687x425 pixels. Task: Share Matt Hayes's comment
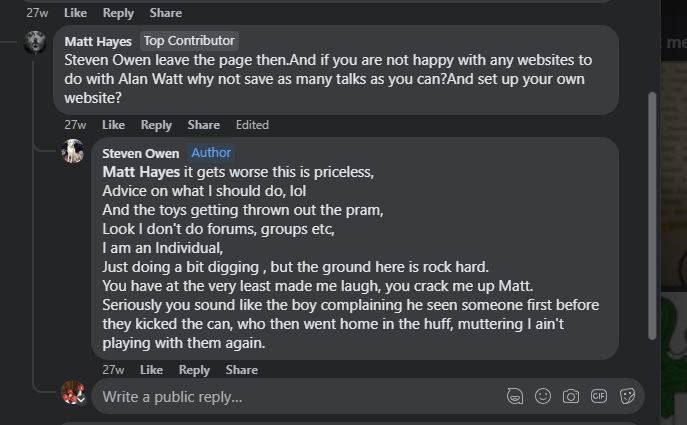pyautogui.click(x=204, y=125)
